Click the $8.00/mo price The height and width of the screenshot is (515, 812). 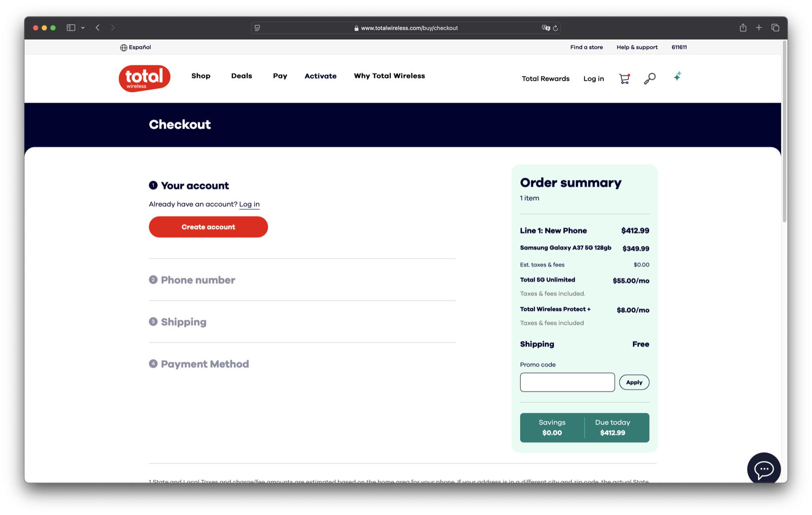633,310
